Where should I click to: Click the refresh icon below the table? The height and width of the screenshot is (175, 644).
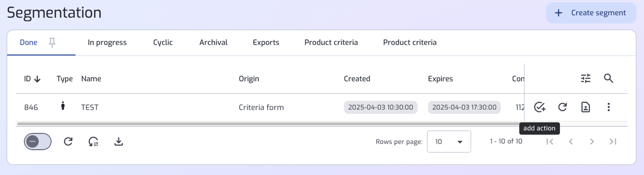click(68, 141)
